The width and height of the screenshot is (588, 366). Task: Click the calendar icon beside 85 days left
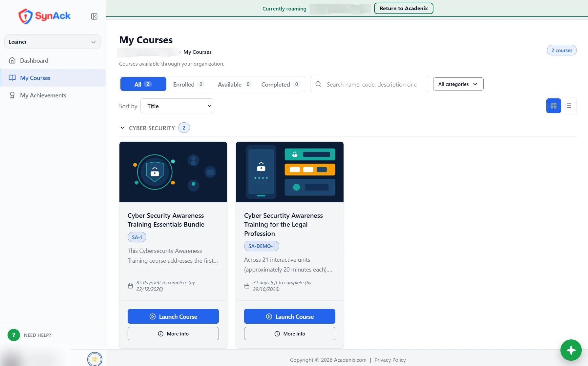click(x=130, y=286)
